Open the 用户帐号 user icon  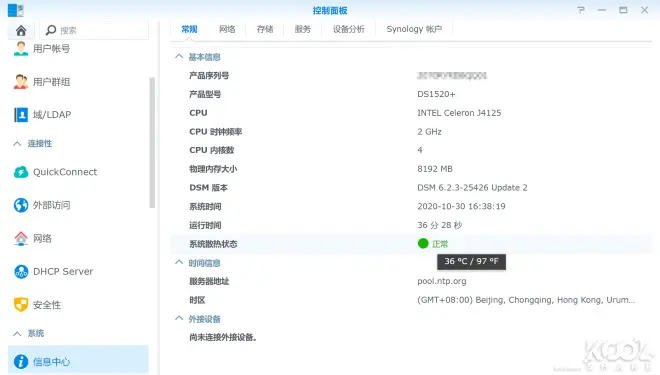21,49
